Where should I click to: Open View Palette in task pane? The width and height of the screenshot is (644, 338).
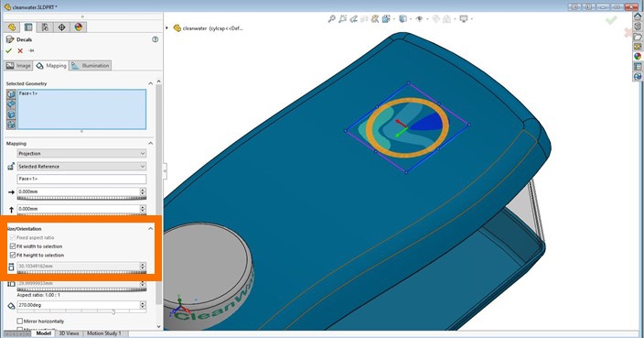point(638,46)
